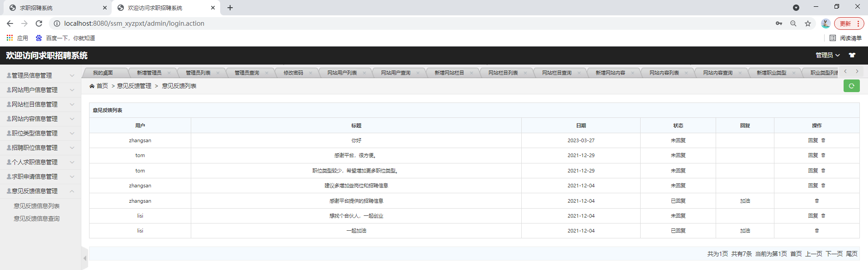Open the 管理员 dropdown in header
The image size is (868, 270).
coord(827,55)
